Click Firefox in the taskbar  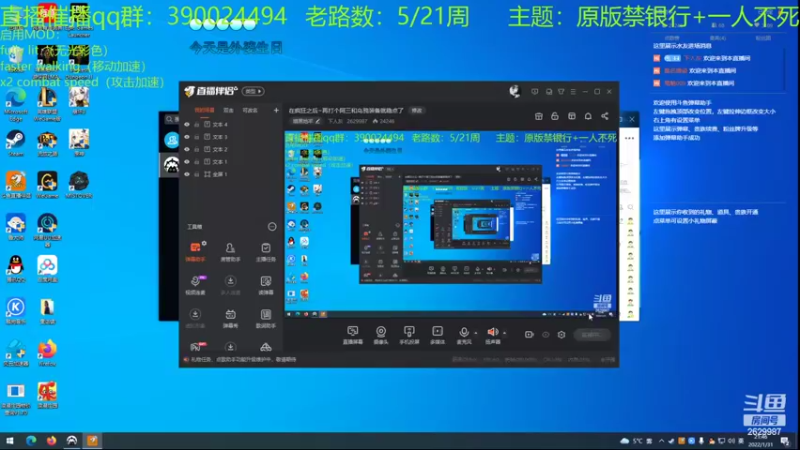(52, 441)
